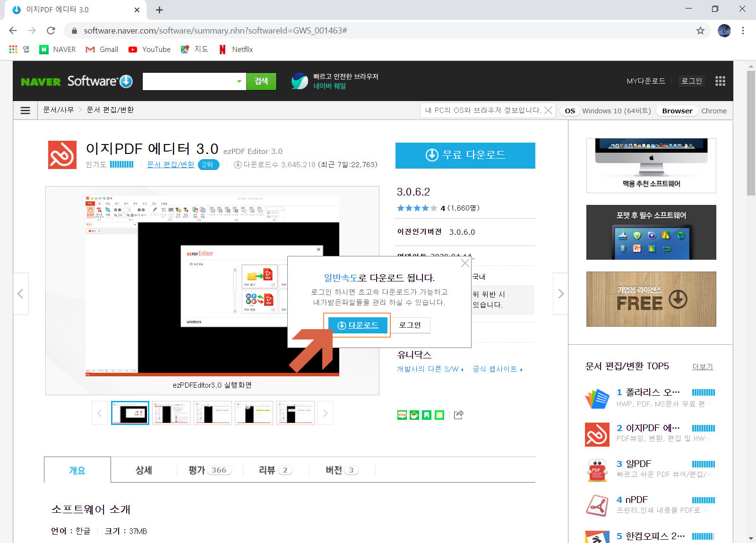Select the third screenshot thumbnail
The height and width of the screenshot is (543, 756).
click(213, 413)
